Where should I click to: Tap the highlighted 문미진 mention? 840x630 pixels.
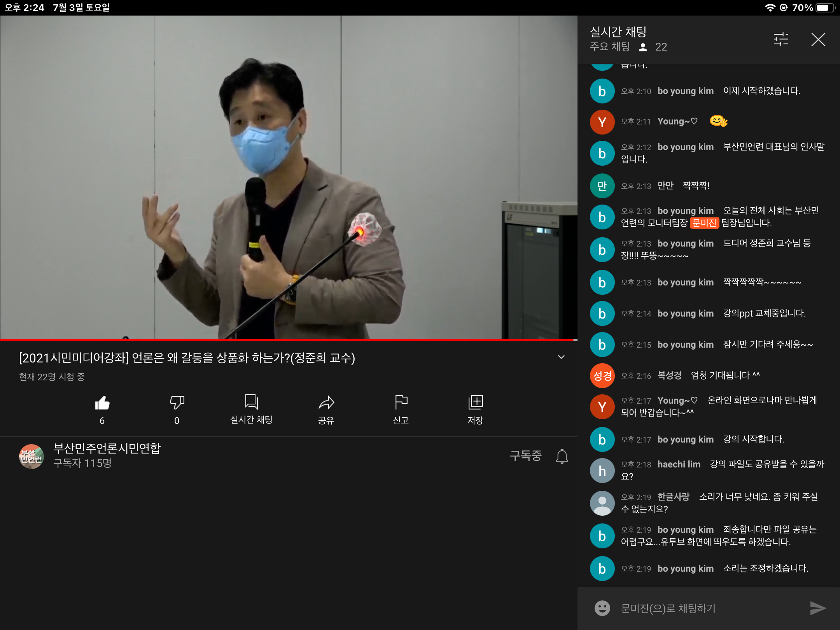coord(704,223)
